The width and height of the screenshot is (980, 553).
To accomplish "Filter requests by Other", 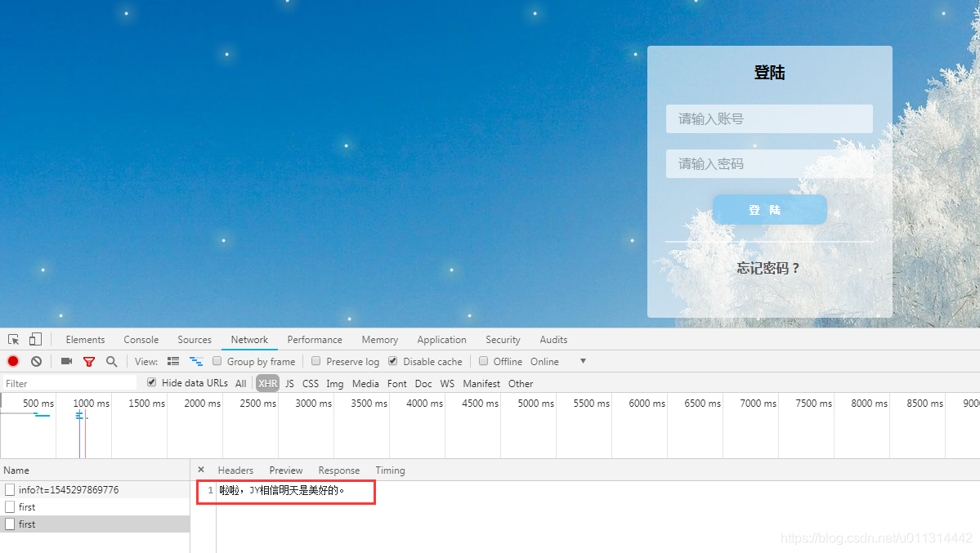I will click(521, 384).
